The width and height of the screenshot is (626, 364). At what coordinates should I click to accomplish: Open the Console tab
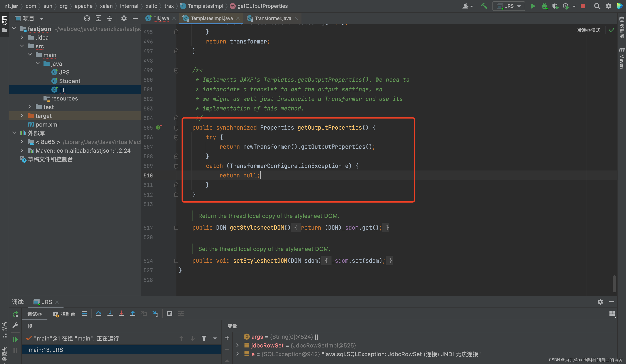pos(64,314)
